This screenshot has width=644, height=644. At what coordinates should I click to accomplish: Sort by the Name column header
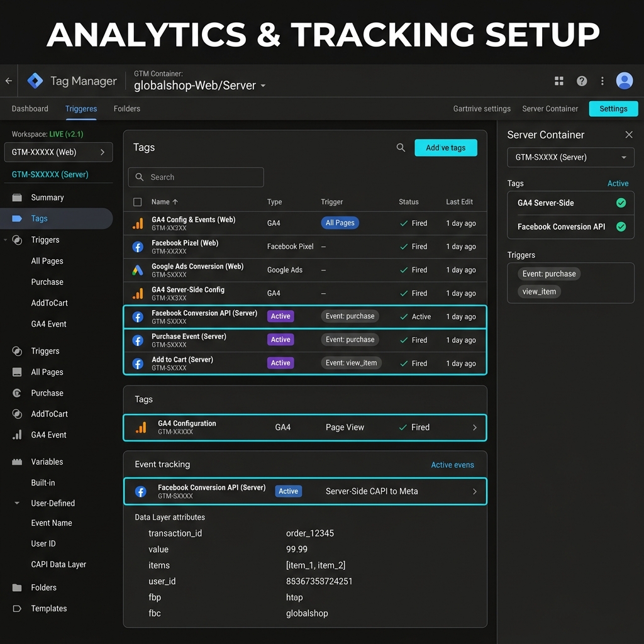(164, 202)
